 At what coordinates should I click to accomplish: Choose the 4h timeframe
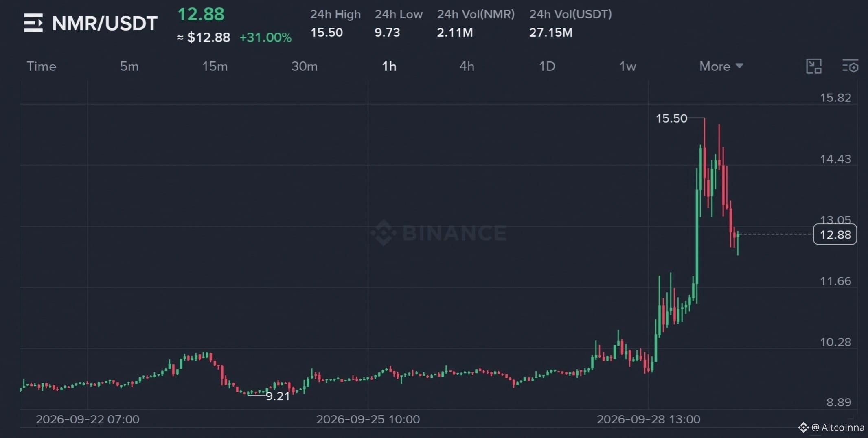(467, 66)
